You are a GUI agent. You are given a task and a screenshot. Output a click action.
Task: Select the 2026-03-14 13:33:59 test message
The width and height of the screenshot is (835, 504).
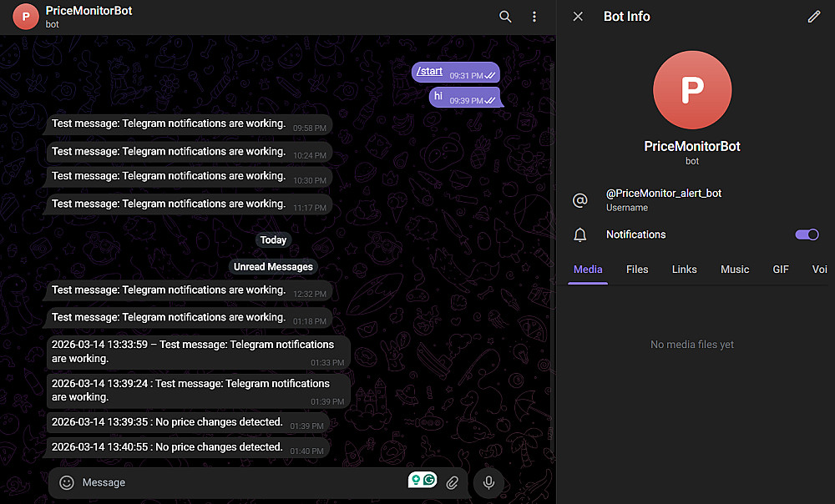pos(198,352)
